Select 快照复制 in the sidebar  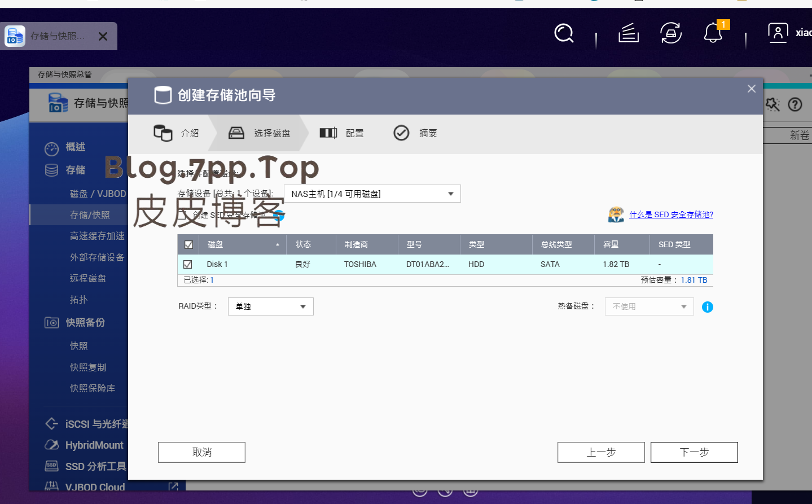click(x=88, y=367)
